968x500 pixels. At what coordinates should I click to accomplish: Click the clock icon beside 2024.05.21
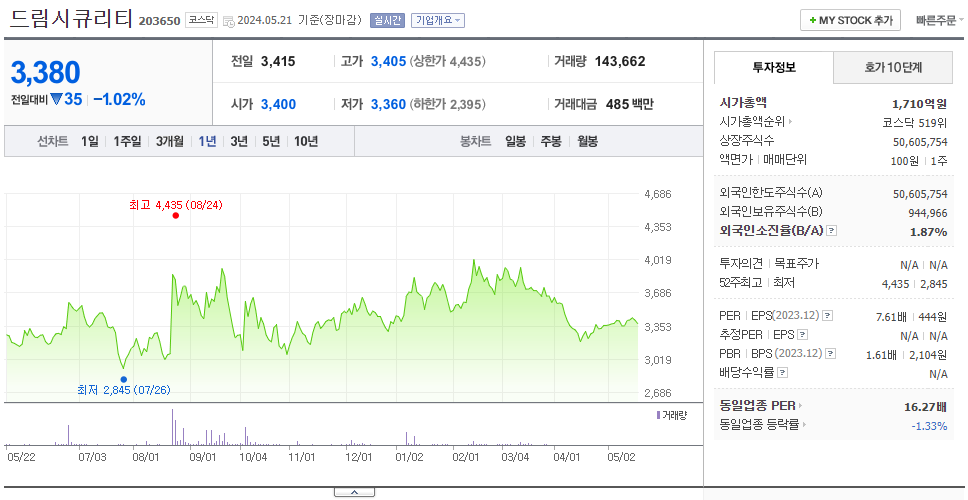coord(228,22)
